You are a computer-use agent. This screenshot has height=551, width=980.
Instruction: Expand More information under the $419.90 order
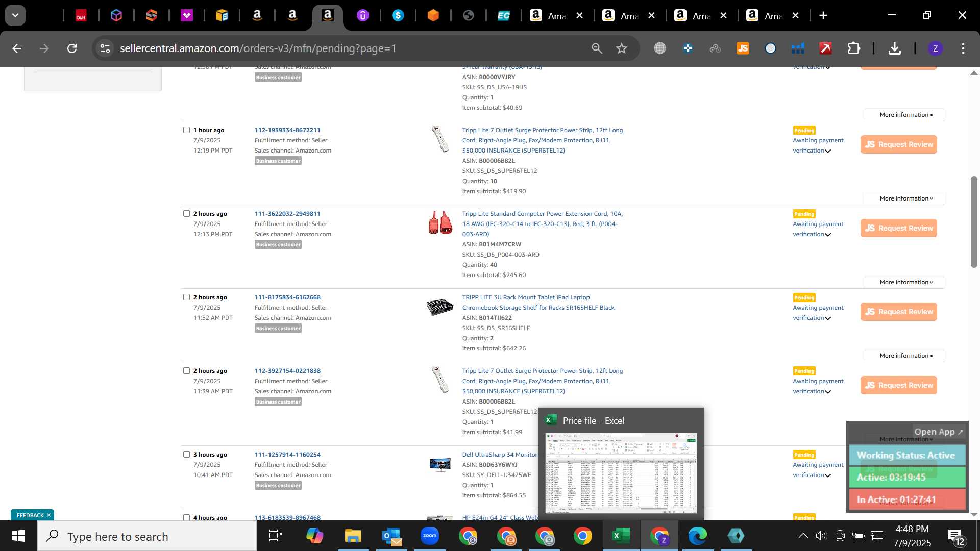point(904,198)
